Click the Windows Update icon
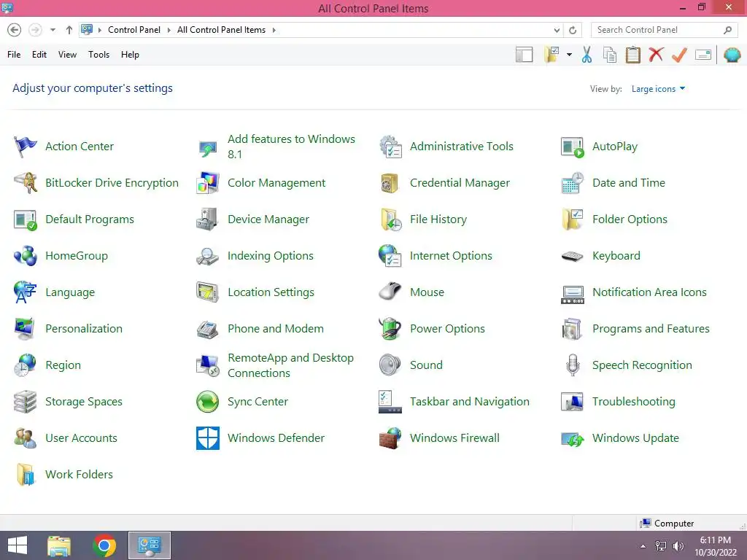This screenshot has height=560, width=747. coord(572,439)
